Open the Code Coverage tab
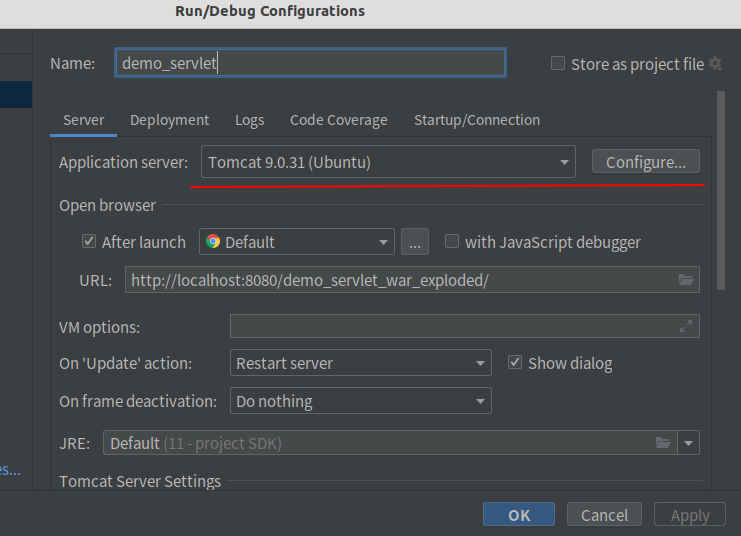This screenshot has height=536, width=741. click(339, 120)
